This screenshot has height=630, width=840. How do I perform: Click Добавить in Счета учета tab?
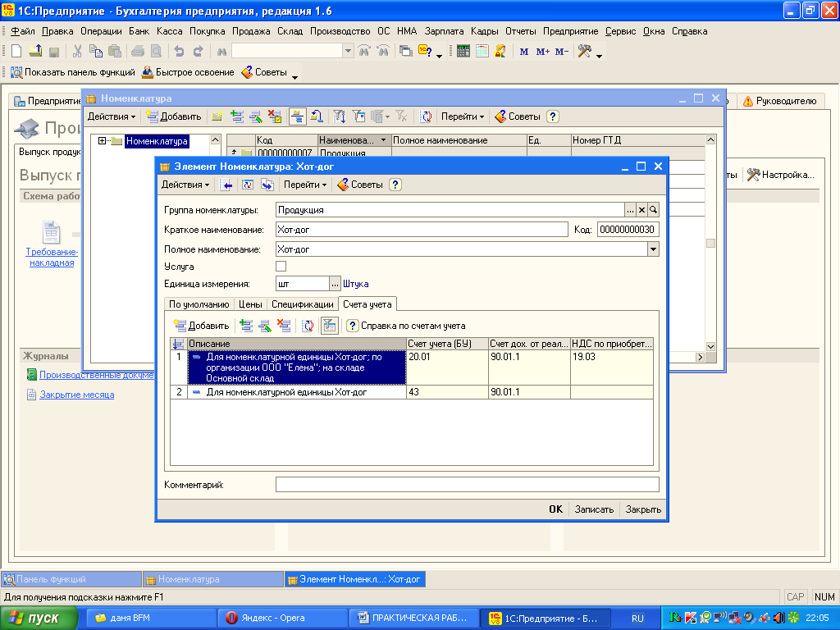coord(202,326)
